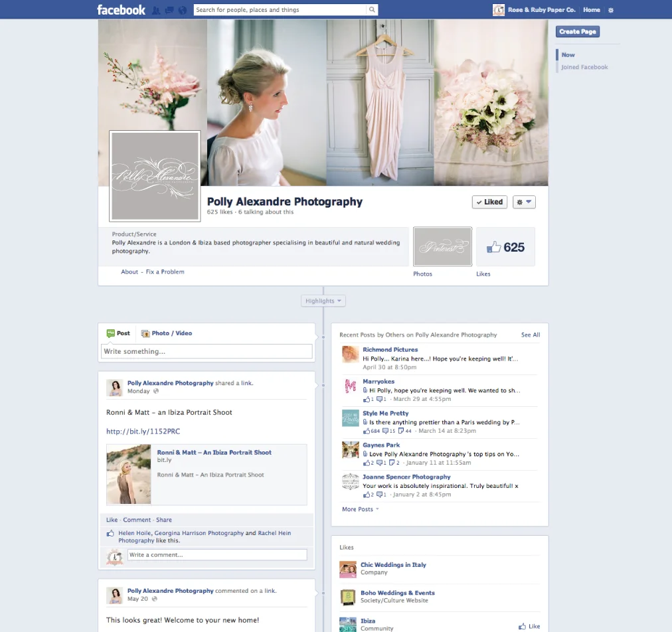672x632 pixels.
Task: Open the About link
Action: coord(129,272)
